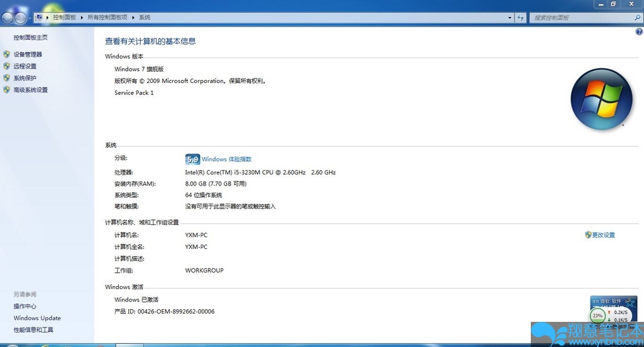Close the System window

click(631, 4)
